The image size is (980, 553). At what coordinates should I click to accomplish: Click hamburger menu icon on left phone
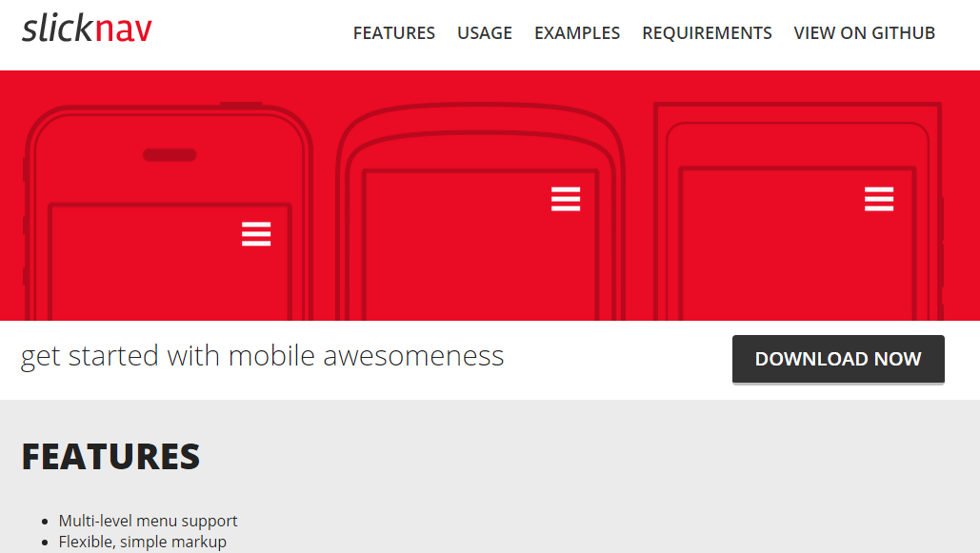tap(256, 234)
